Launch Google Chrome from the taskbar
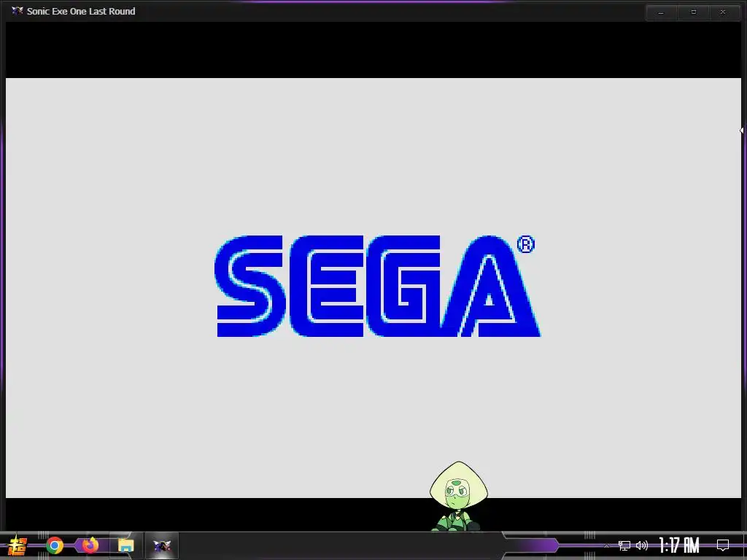 tap(55, 545)
